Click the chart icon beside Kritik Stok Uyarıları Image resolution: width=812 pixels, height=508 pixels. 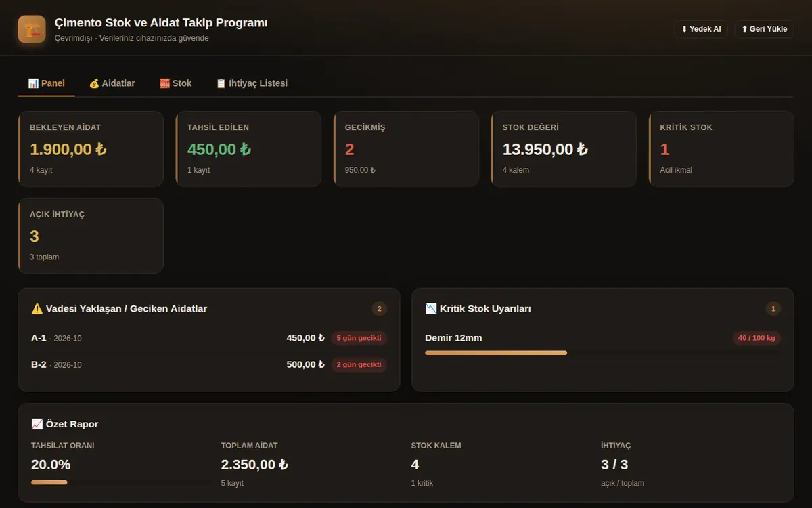(x=431, y=308)
